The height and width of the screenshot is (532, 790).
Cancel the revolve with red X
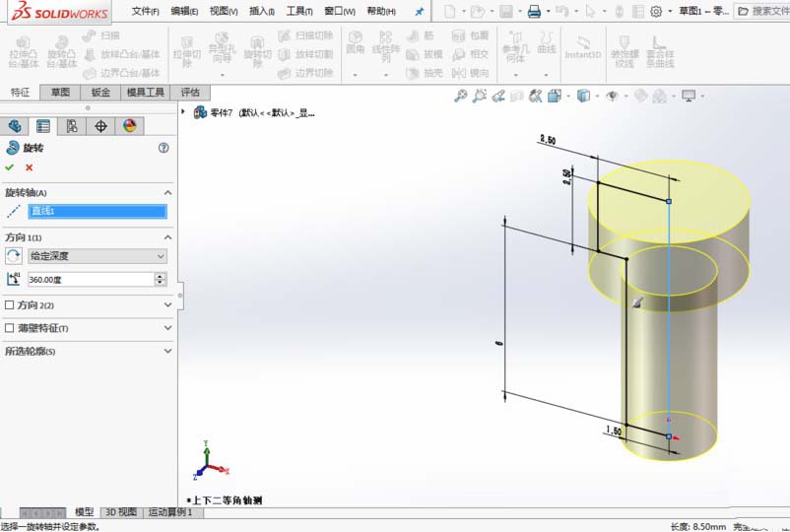click(29, 167)
